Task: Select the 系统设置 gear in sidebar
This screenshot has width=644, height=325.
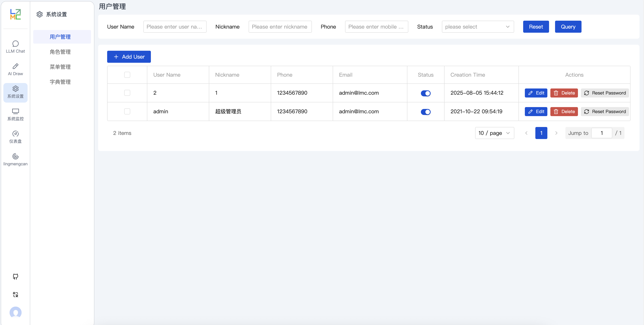Action: click(15, 88)
